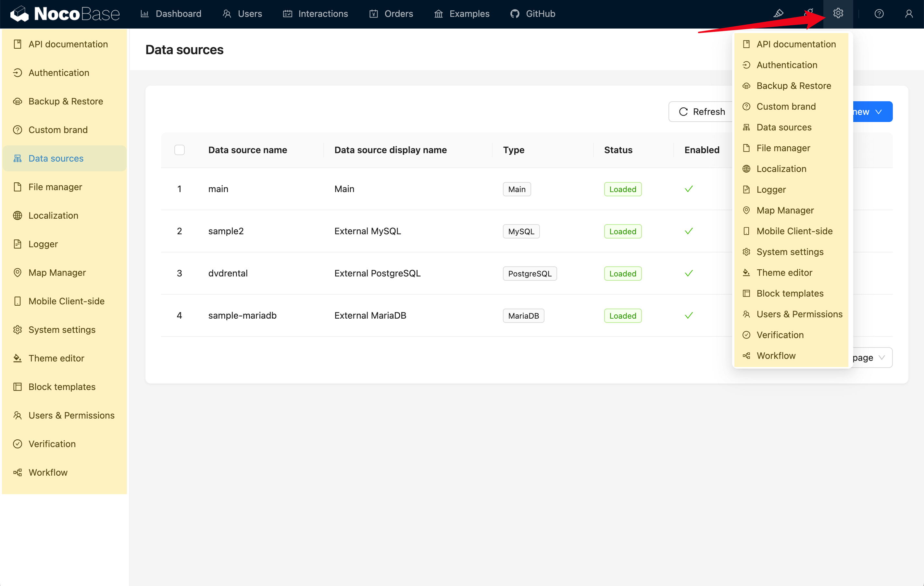Click the PostgreSQL type tag
Image resolution: width=924 pixels, height=586 pixels.
click(530, 274)
